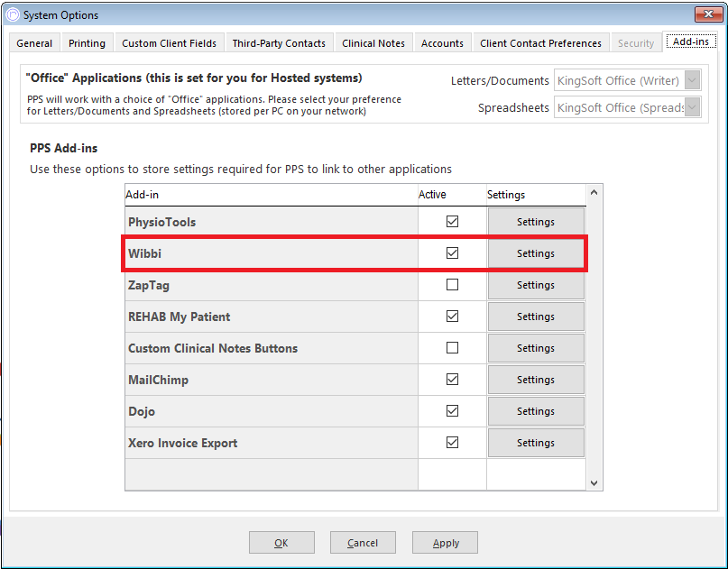Close the System Options window
The height and width of the screenshot is (569, 728).
pos(708,14)
